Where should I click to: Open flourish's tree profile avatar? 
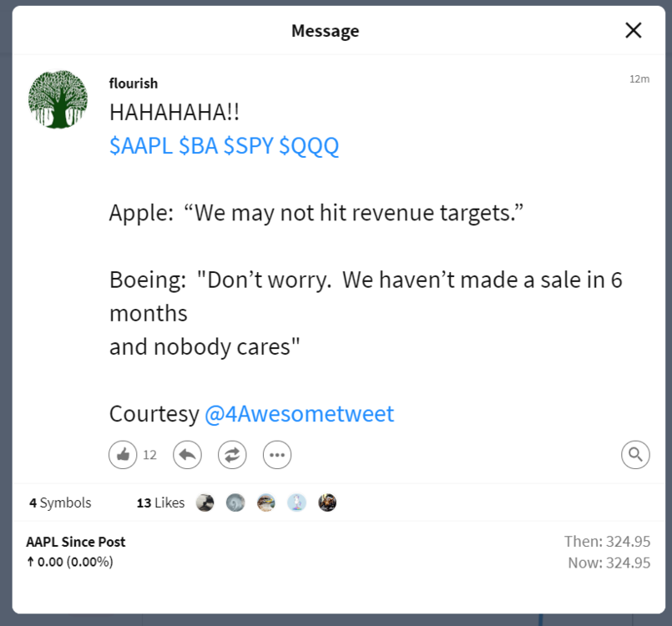click(58, 99)
